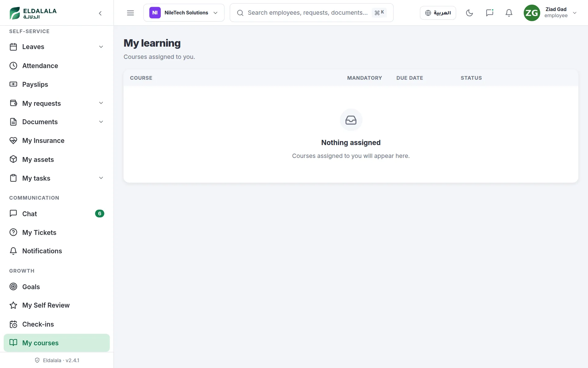588x368 pixels.
Task: Switch language to العربية
Action: coord(438,13)
